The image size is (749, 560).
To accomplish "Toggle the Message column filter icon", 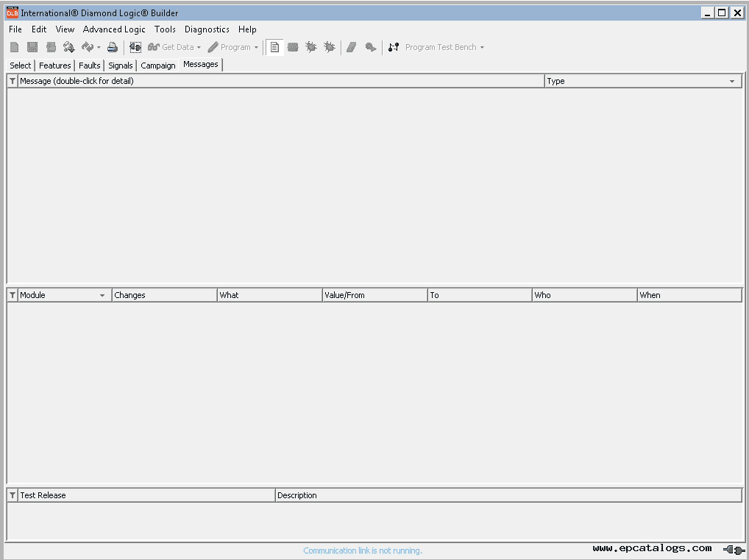I will point(13,81).
